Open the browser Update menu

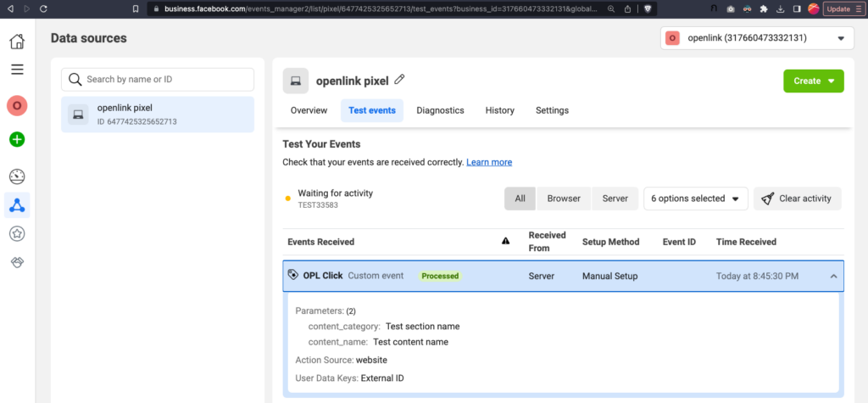843,8
